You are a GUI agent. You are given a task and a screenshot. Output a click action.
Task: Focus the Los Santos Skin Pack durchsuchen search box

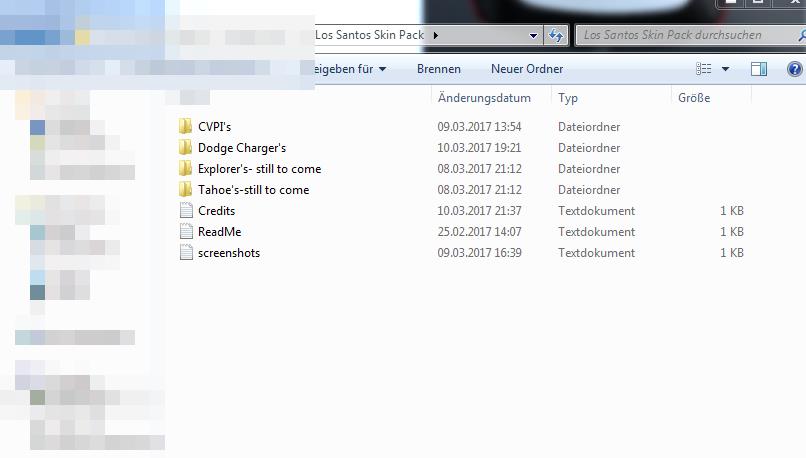coord(689,35)
